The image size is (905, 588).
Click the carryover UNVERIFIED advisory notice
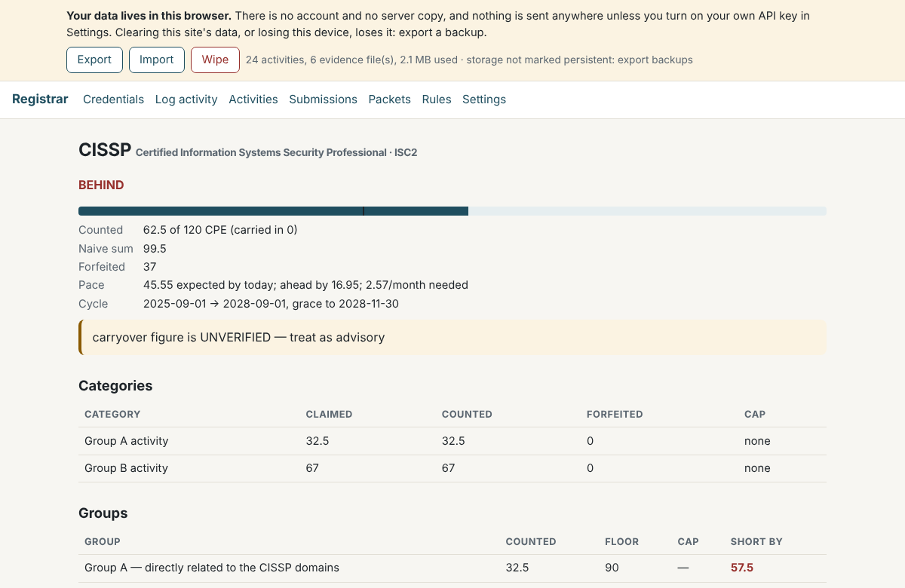452,337
